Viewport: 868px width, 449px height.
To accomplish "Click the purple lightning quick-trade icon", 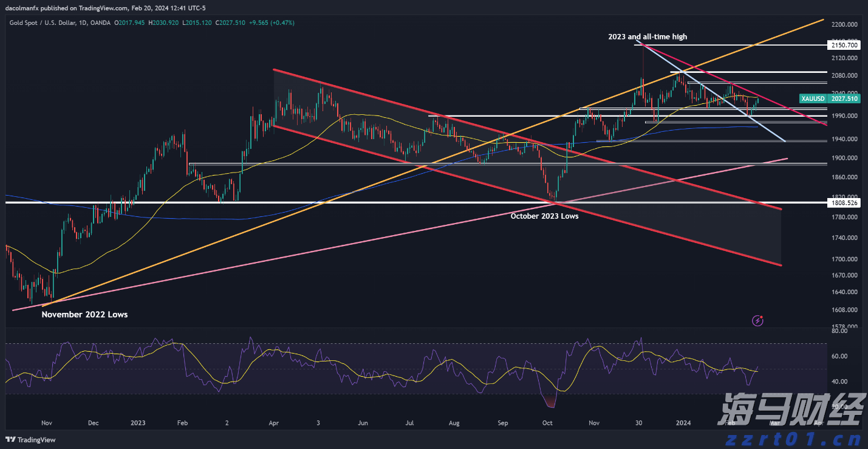I will 757,320.
